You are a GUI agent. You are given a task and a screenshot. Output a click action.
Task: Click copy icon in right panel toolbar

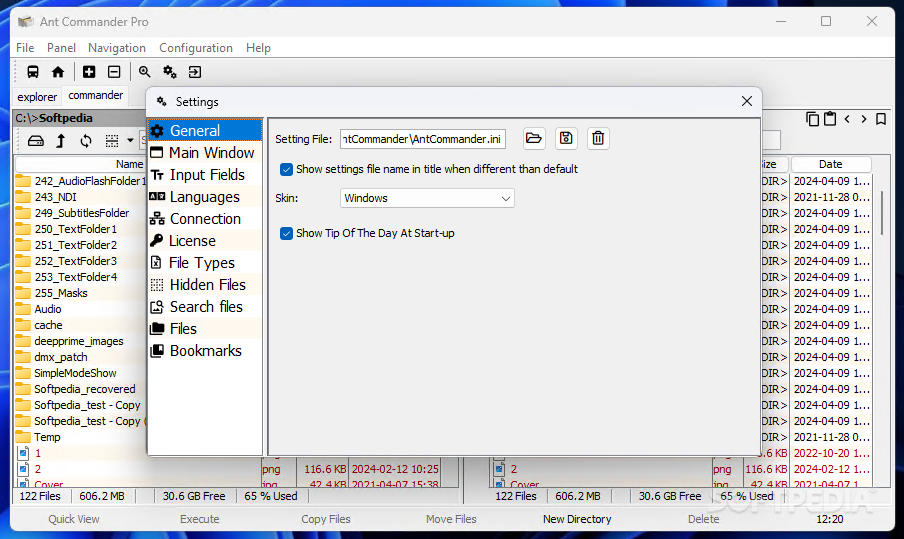point(812,119)
